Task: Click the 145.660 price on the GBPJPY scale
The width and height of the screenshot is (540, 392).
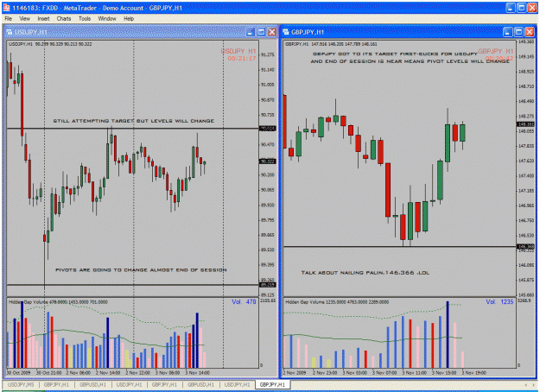Action: 526,295
